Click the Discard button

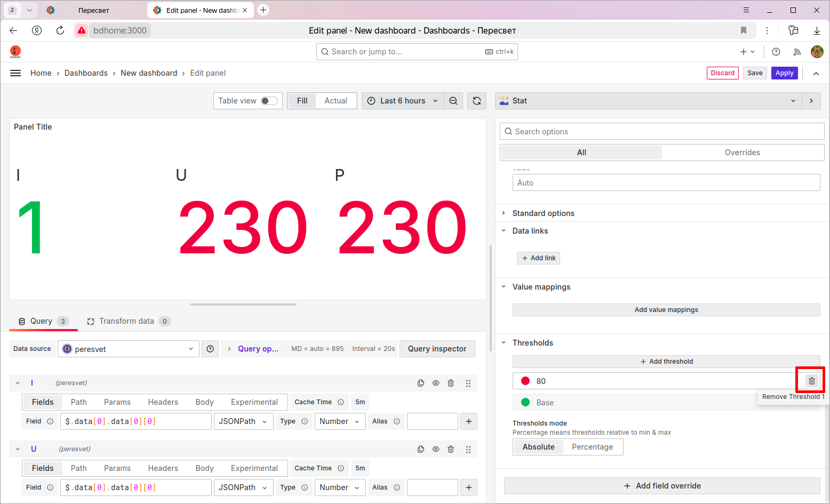722,73
